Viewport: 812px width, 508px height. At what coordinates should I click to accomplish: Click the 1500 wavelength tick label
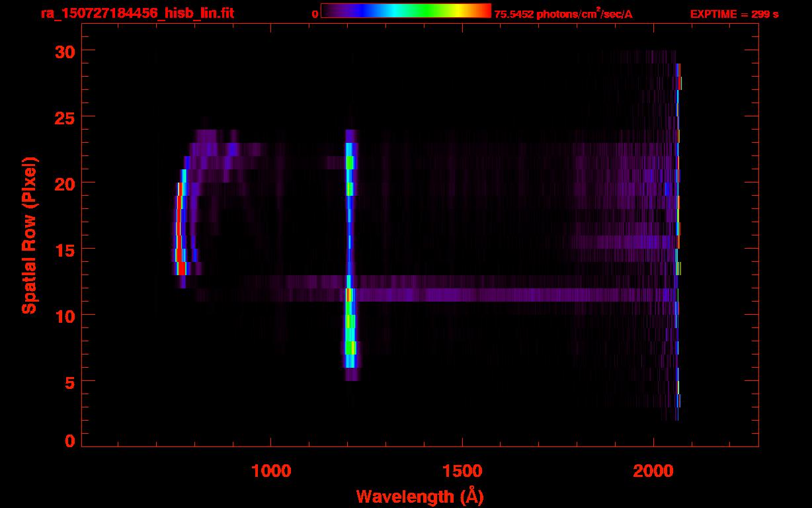462,471
